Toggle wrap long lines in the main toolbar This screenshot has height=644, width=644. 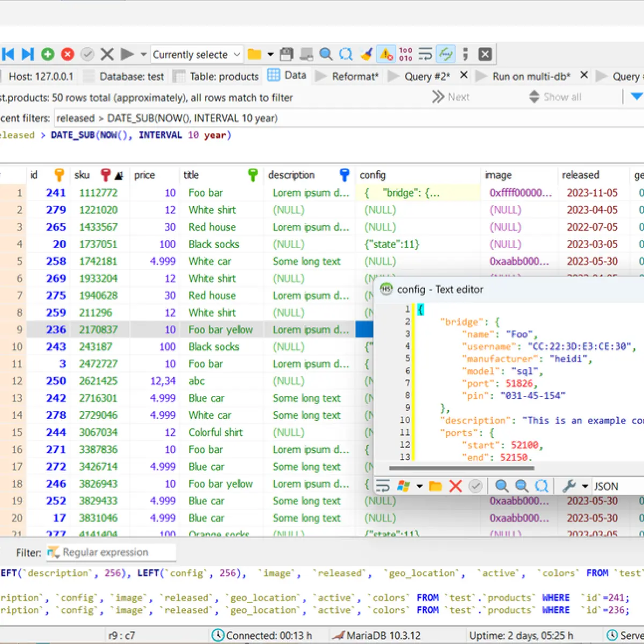tap(426, 54)
